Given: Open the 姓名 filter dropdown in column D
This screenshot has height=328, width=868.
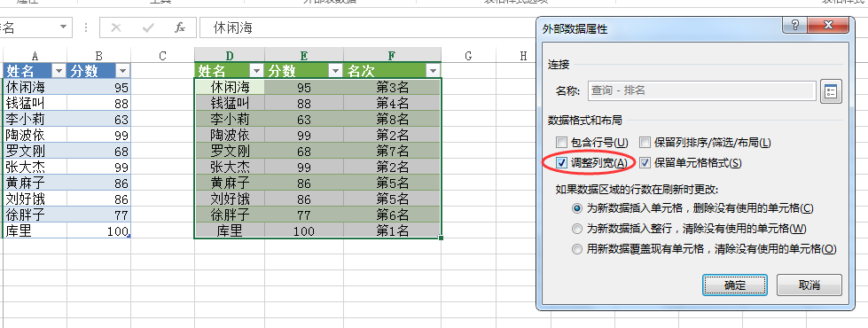Looking at the screenshot, I should click(255, 71).
